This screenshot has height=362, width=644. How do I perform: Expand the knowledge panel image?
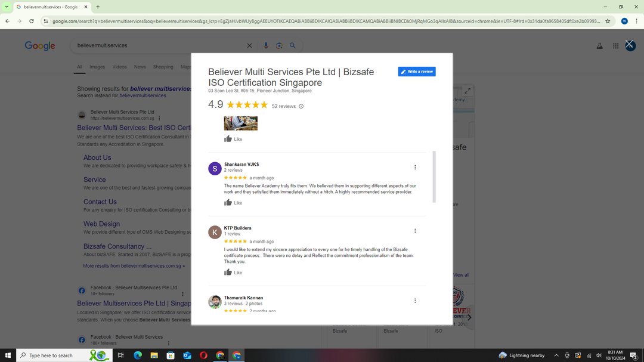coord(467,91)
